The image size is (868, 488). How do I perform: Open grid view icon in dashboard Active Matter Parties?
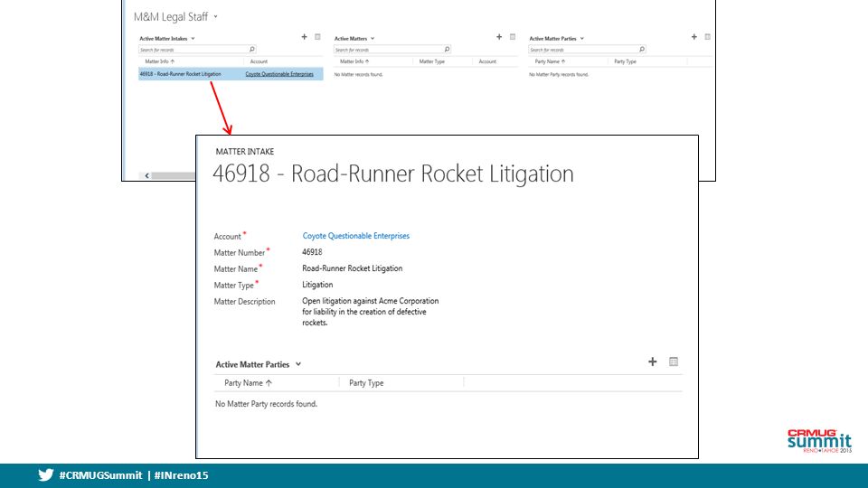pyautogui.click(x=707, y=37)
